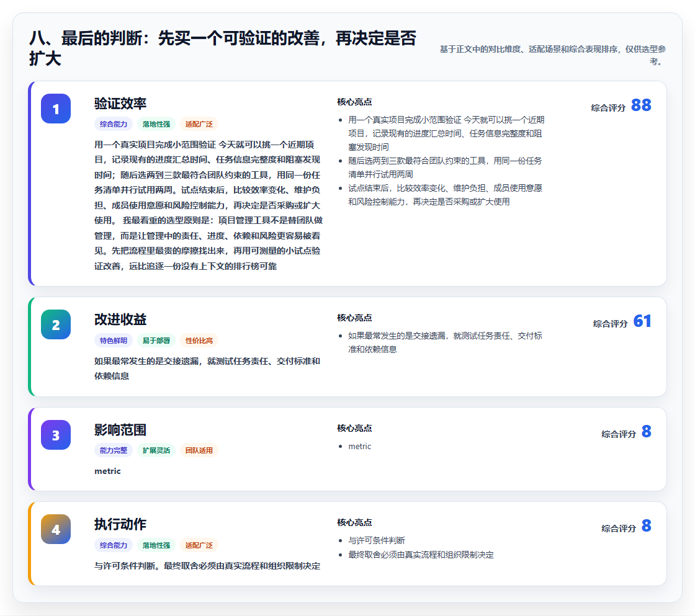Click bullet 最终取舍必须由真实流程和组织限制决定
The width and height of the screenshot is (695, 616).
[421, 555]
